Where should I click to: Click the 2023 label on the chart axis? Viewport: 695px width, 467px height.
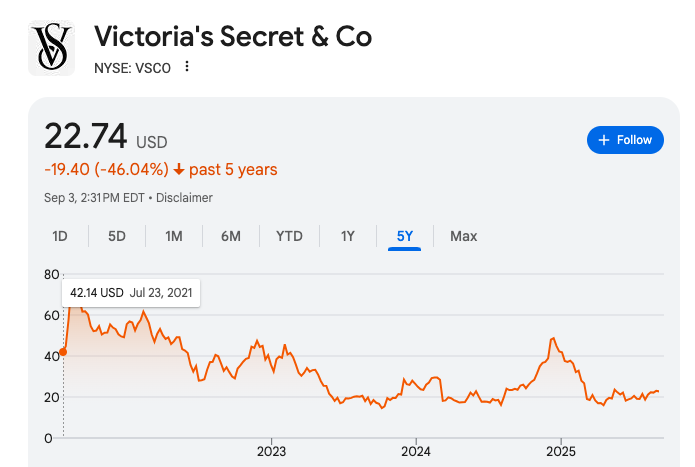click(x=271, y=451)
